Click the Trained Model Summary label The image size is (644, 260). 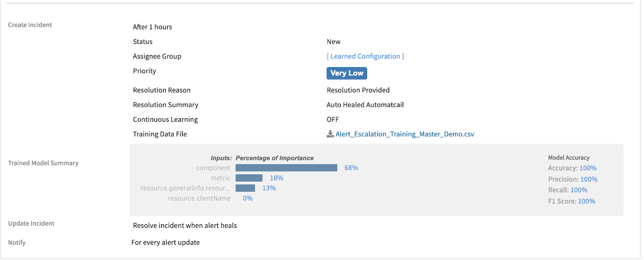pos(43,163)
